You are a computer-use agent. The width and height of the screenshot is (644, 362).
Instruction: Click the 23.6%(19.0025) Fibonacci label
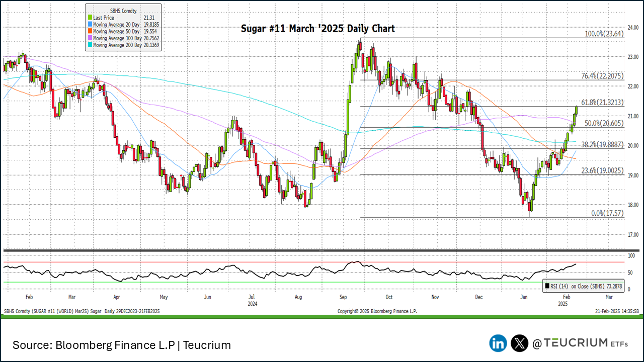pyautogui.click(x=603, y=170)
